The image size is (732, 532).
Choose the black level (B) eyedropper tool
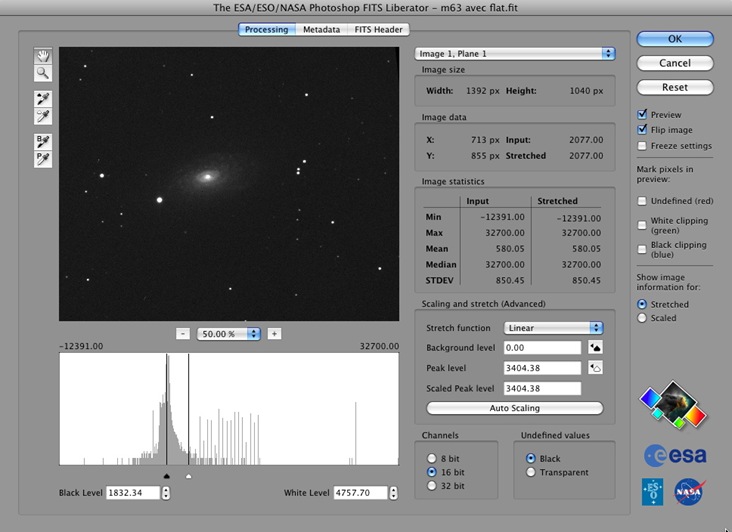click(43, 141)
